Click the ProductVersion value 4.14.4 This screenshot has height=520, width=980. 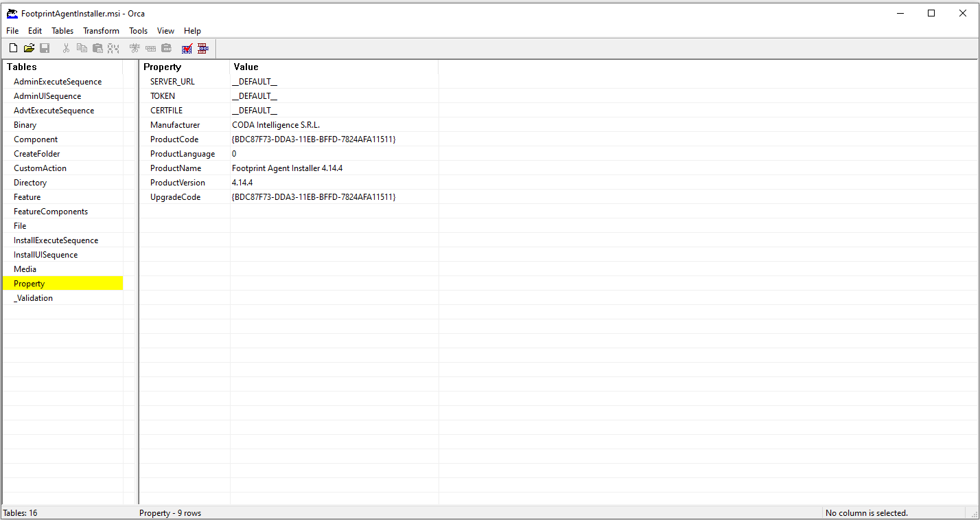pyautogui.click(x=242, y=183)
